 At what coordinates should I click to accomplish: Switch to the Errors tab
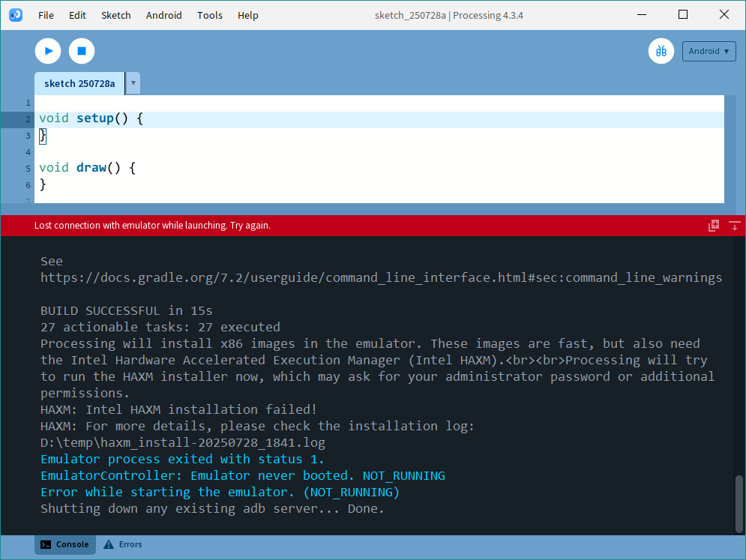coord(123,544)
